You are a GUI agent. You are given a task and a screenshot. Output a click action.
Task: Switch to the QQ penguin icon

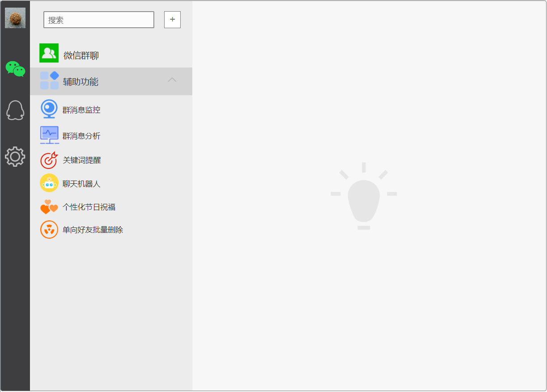[15, 110]
